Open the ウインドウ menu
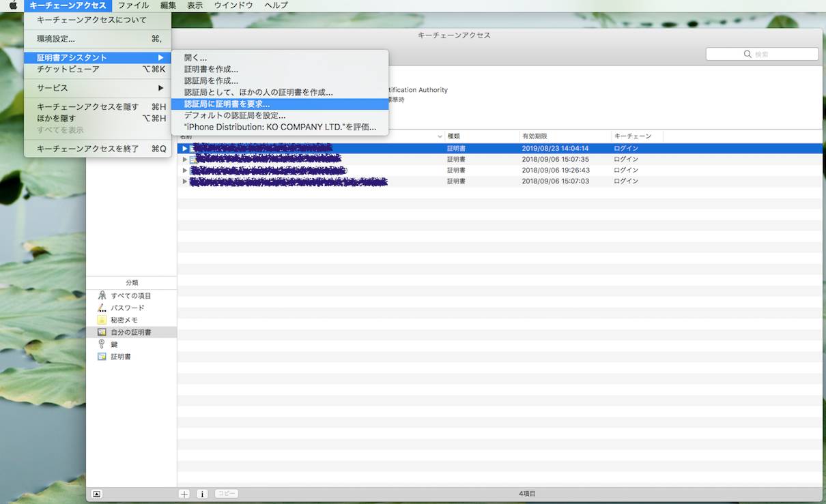The height and width of the screenshot is (504, 826). point(233,5)
